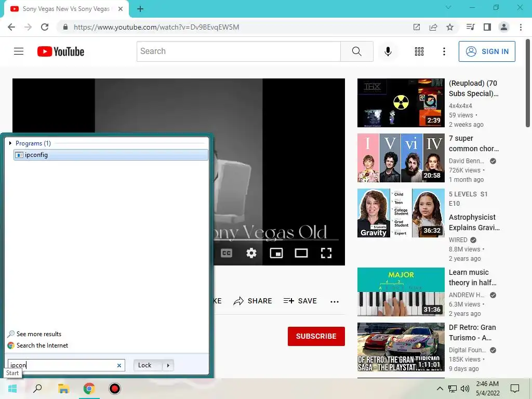This screenshot has height=399, width=532.
Task: Open a new Chrome tab
Action: pyautogui.click(x=140, y=9)
